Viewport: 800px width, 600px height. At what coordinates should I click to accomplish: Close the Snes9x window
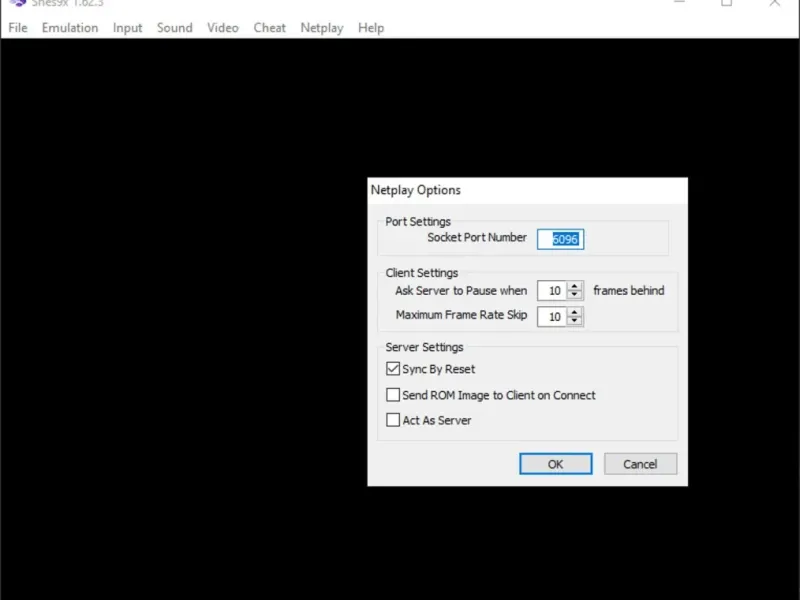(774, 3)
